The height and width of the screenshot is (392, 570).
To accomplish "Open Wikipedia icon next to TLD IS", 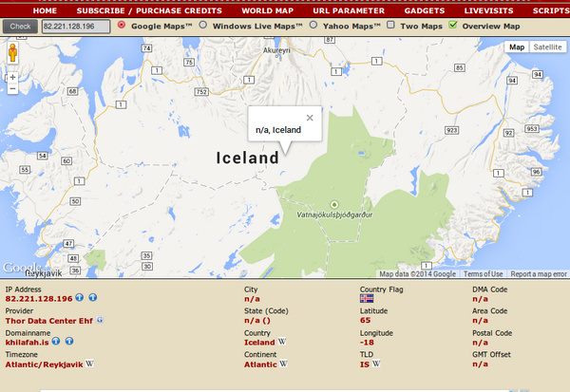I will (376, 364).
